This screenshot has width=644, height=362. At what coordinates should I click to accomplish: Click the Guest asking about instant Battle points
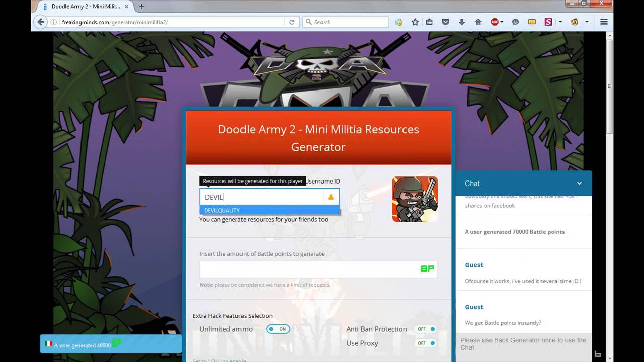474,307
